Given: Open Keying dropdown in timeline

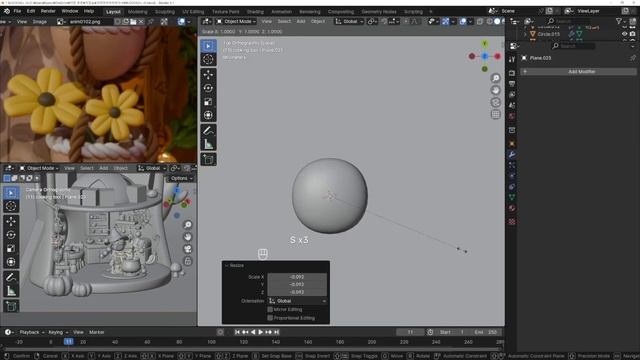Looking at the screenshot, I should 58,332.
